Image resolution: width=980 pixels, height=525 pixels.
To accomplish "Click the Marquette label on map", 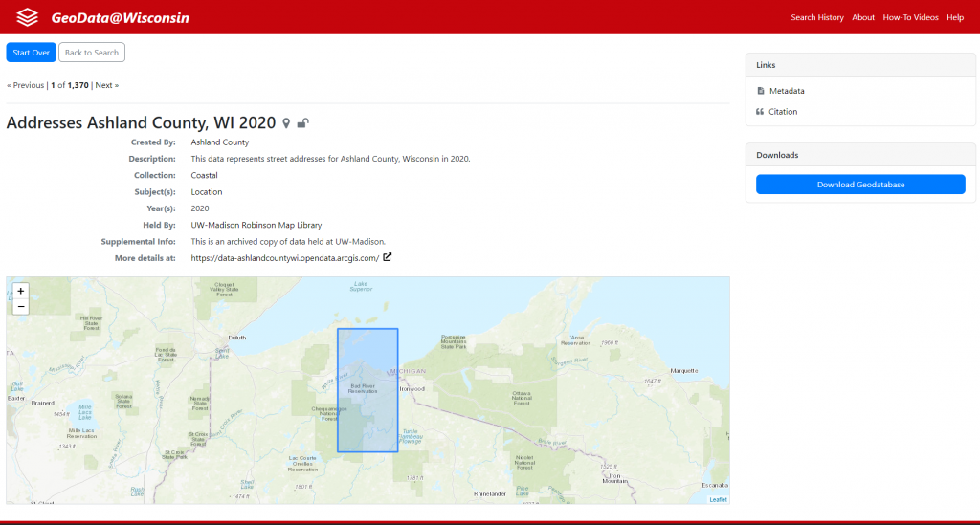I will point(683,371).
